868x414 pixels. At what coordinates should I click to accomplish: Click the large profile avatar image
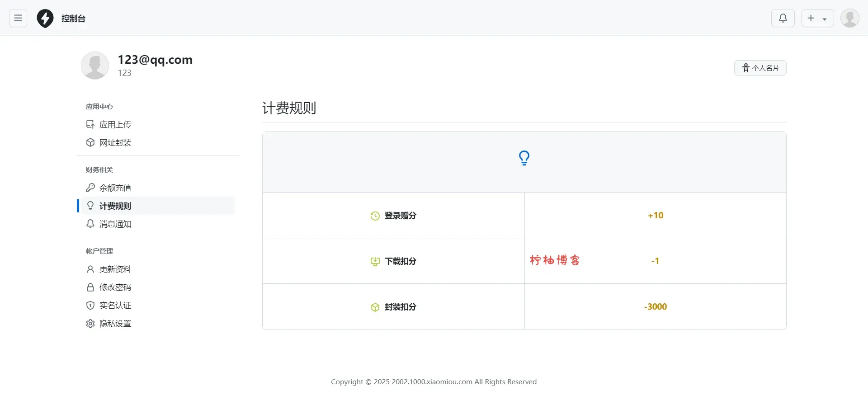click(x=95, y=66)
